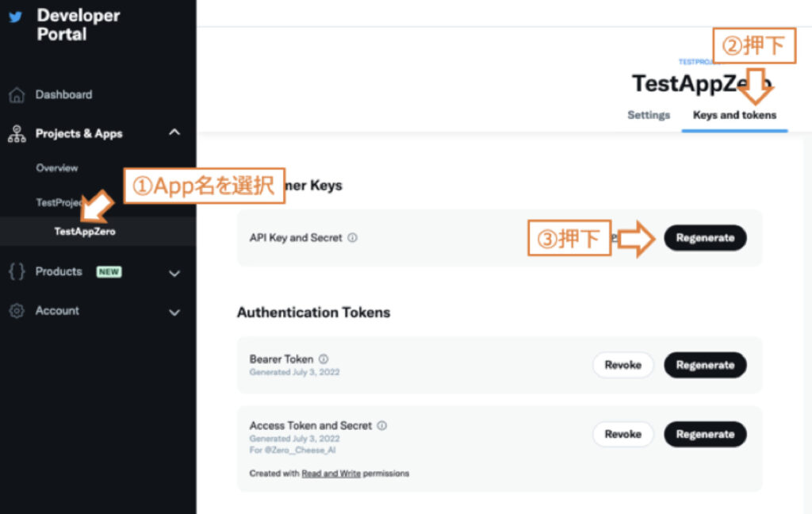Screen dimensions: 812x514
Task: Select the TestAppZero app in sidebar
Action: point(85,232)
